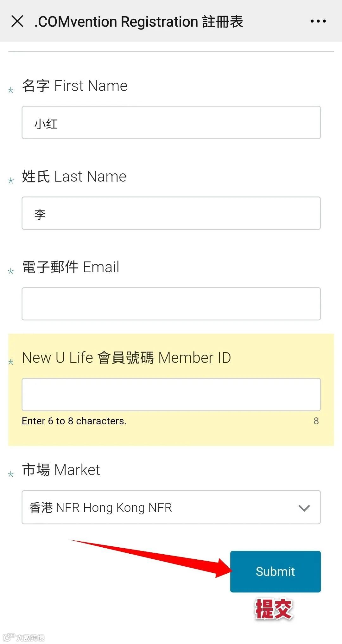Click the New U Life Member ID label
The image size is (342, 644).
[x=126, y=358]
